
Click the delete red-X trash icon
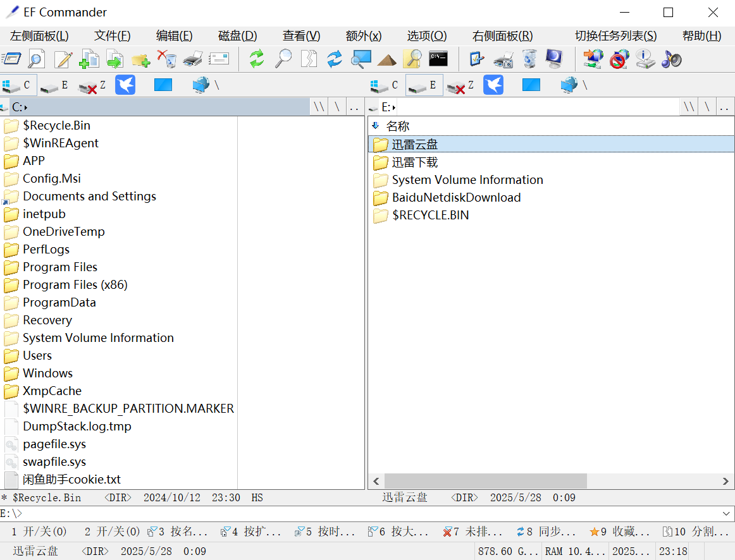click(167, 59)
